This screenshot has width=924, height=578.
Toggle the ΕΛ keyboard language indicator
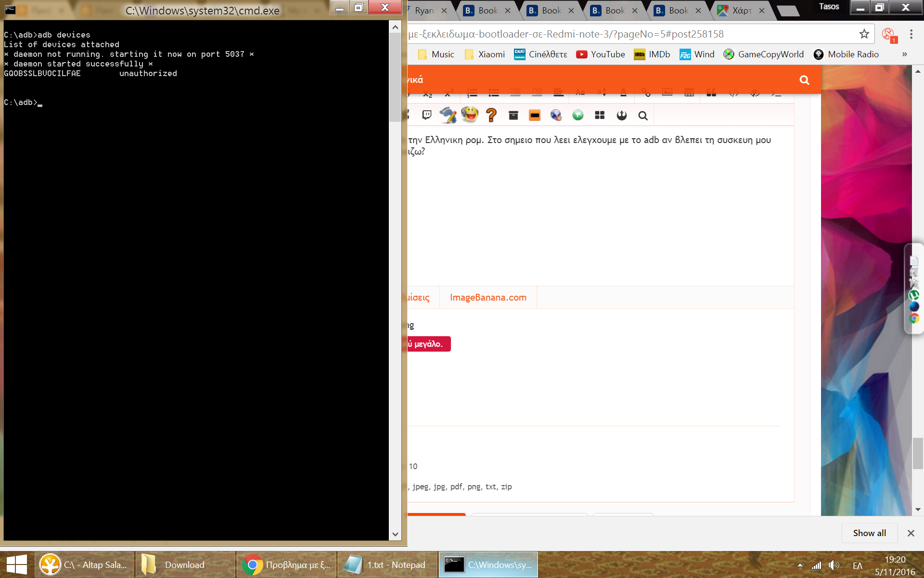(858, 565)
